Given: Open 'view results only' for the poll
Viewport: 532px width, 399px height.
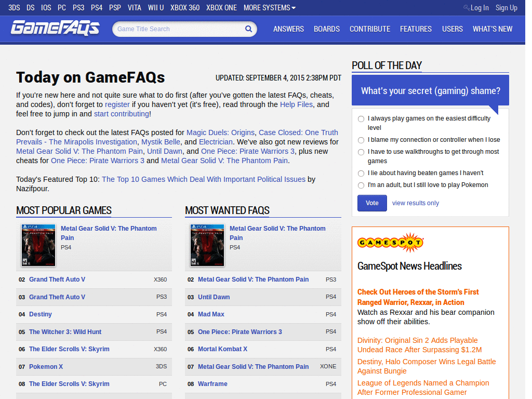Looking at the screenshot, I should click(415, 203).
